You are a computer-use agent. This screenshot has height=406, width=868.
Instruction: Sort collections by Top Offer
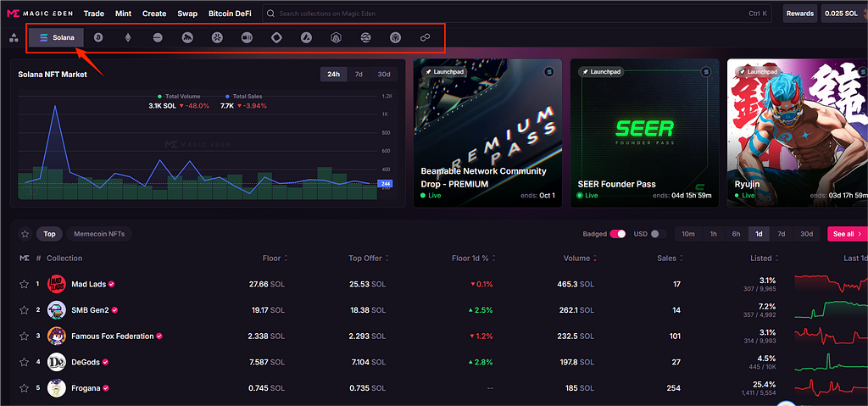pyautogui.click(x=366, y=258)
